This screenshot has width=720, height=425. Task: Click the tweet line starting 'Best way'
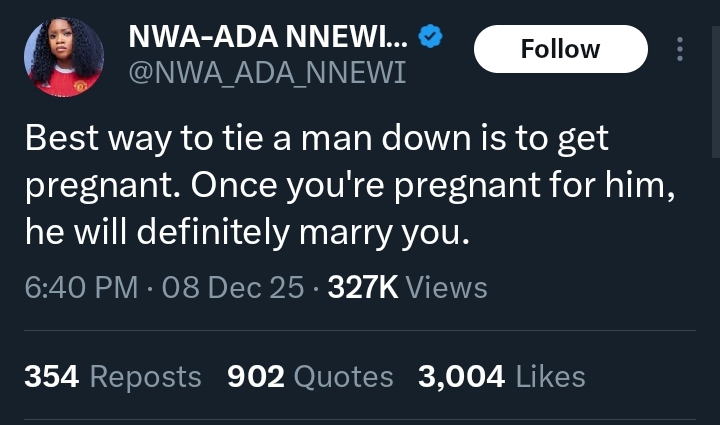(x=316, y=139)
